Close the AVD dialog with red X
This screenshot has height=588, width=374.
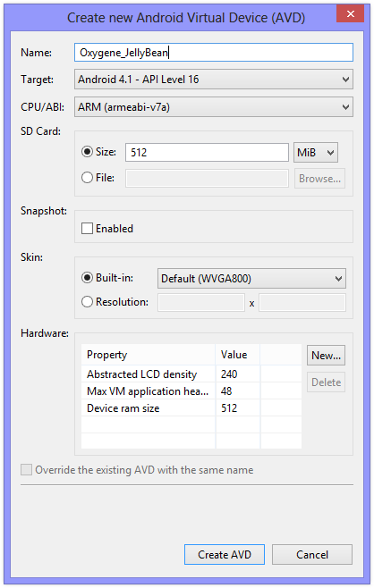click(x=351, y=14)
